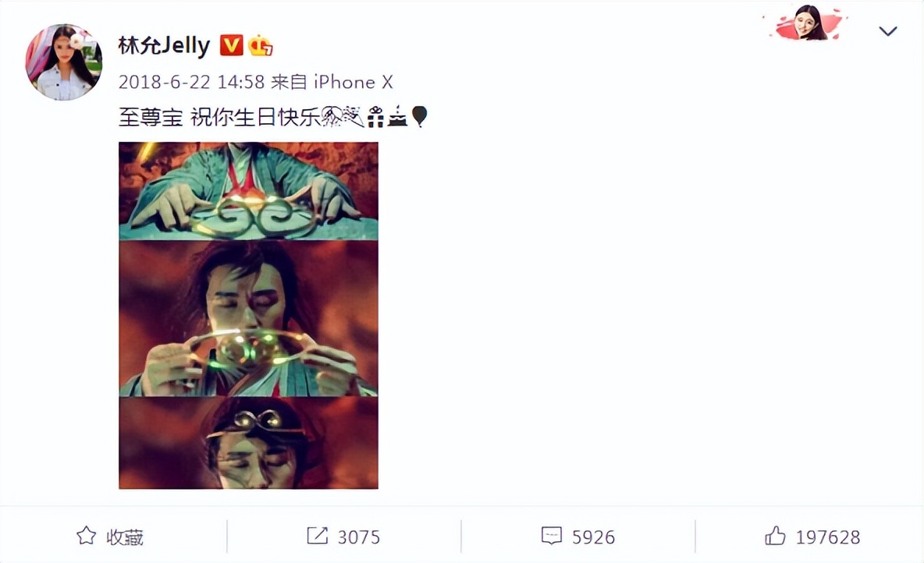Click the star favorite icon
The height and width of the screenshot is (563, 924).
(x=86, y=536)
